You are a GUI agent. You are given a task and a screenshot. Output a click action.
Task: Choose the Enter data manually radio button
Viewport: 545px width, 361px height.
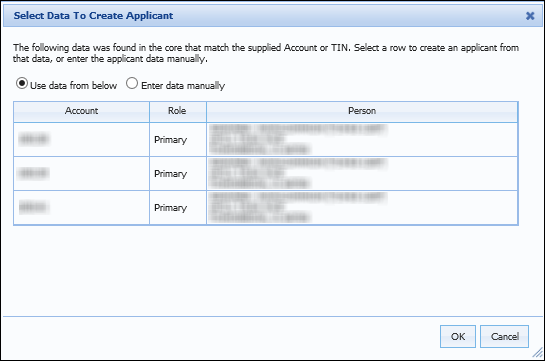pos(132,83)
